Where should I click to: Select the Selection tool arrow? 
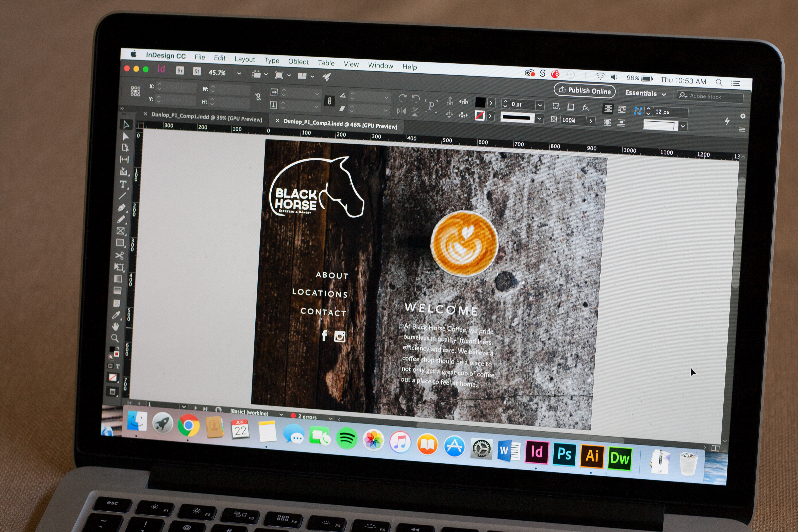(127, 124)
